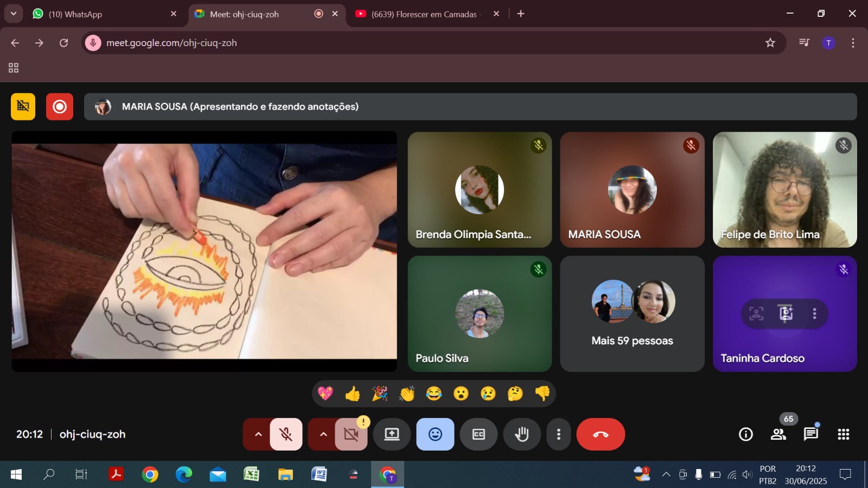Select Paulo Silva participant tile
868x488 pixels.
[x=480, y=314]
